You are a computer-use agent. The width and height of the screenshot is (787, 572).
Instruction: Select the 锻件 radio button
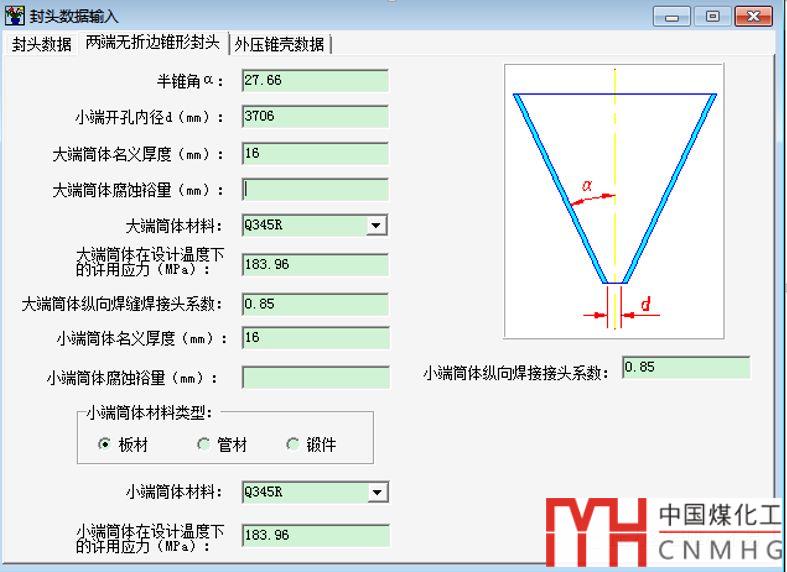click(293, 444)
